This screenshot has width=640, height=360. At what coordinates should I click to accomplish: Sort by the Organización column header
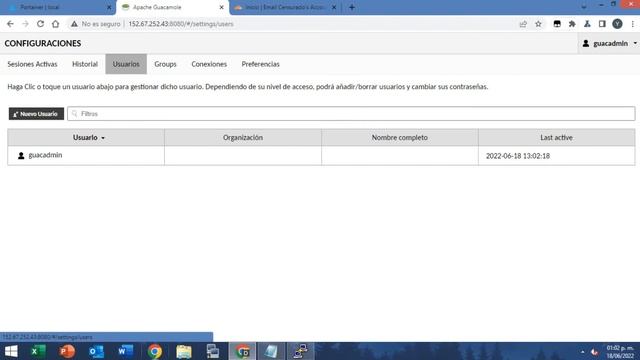(x=243, y=138)
